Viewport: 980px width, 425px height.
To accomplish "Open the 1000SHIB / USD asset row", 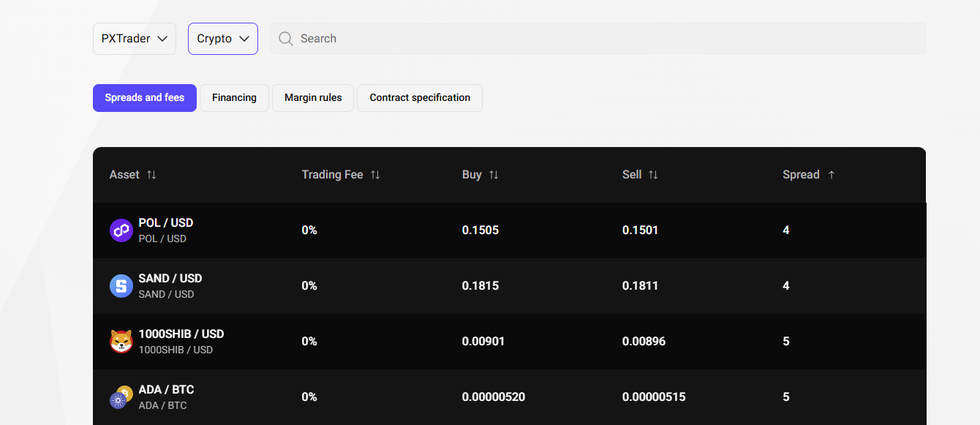I will tap(181, 334).
